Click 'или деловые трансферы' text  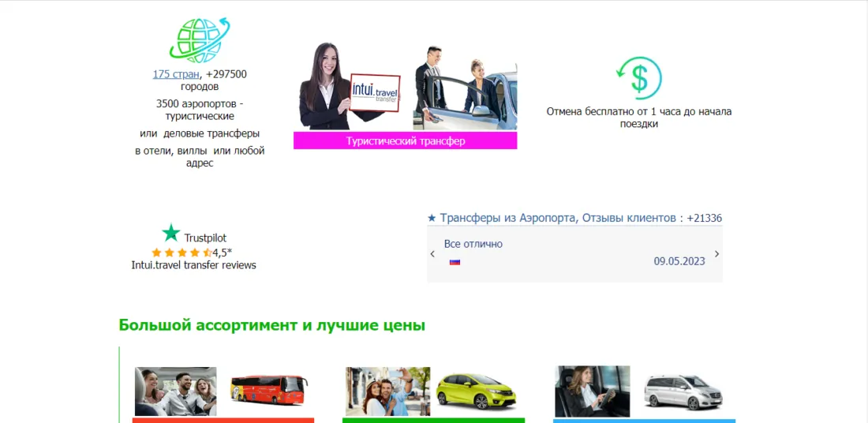200,133
